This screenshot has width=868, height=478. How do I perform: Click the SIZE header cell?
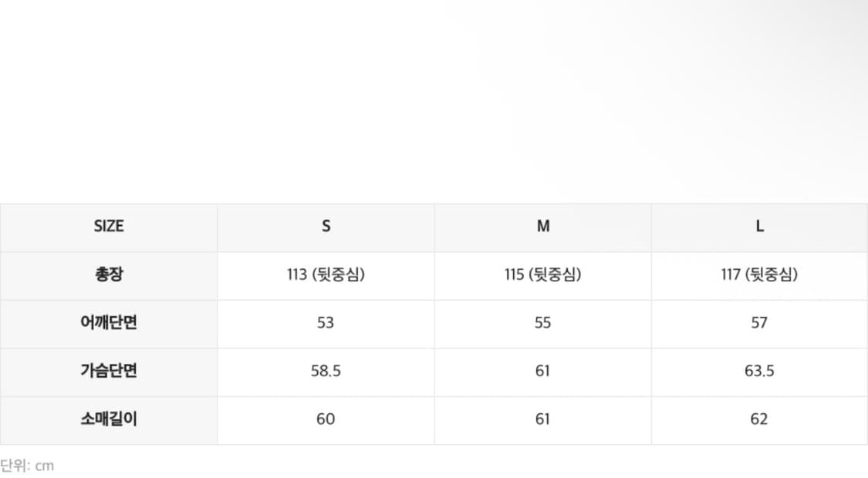point(109,227)
